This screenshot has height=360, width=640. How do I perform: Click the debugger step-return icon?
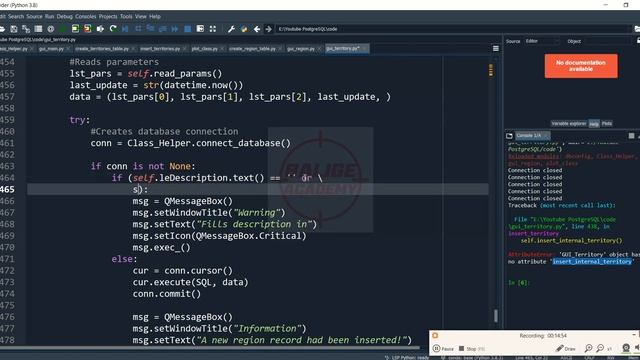(162, 29)
